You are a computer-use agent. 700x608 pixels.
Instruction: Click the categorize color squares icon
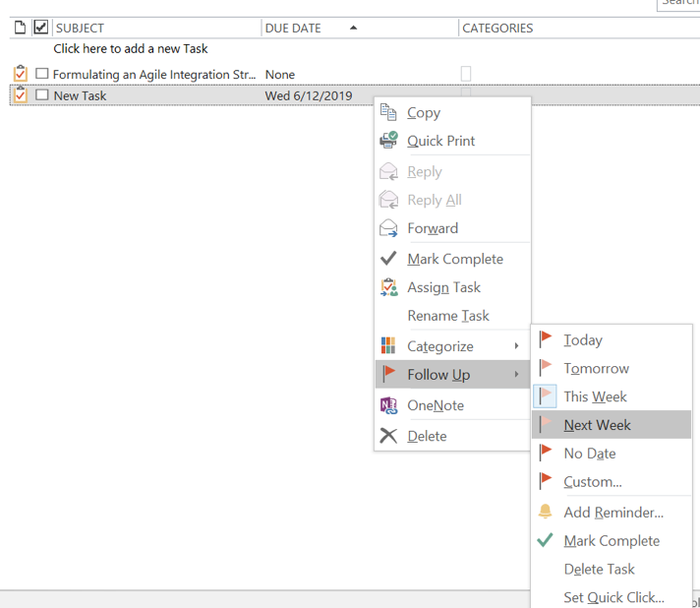[x=388, y=346]
